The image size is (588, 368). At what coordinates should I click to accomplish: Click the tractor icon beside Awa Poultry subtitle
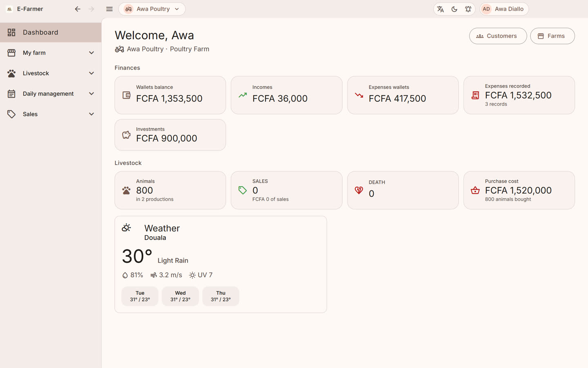[119, 49]
